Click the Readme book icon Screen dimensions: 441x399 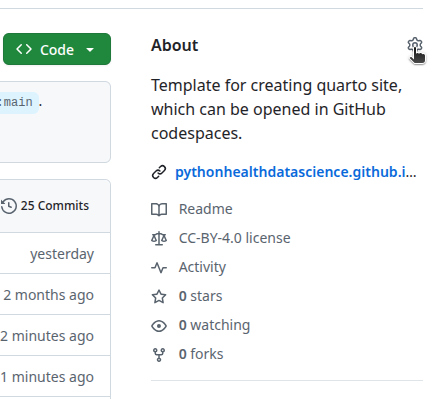159,210
